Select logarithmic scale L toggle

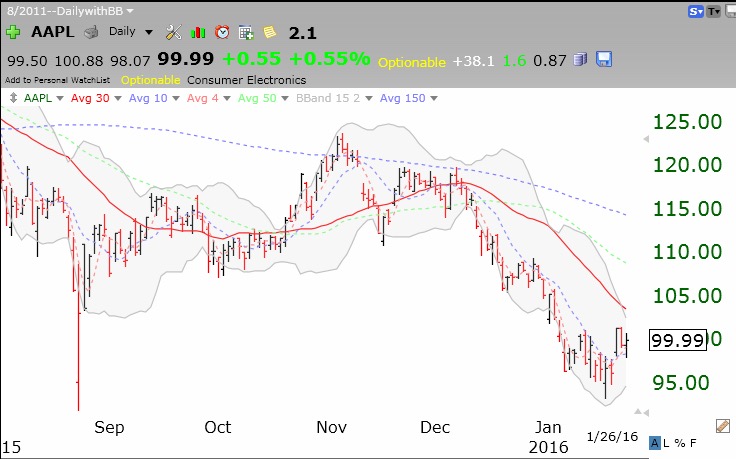coord(666,443)
